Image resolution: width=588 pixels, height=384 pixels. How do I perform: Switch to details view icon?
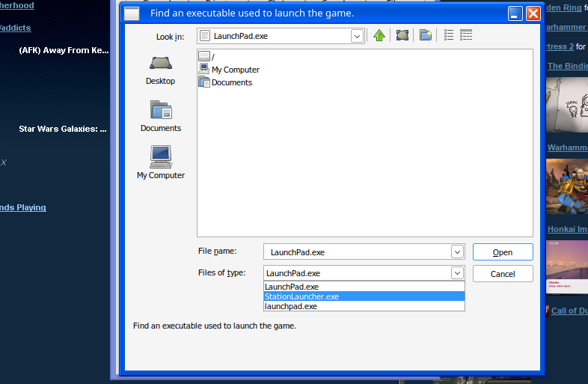466,35
